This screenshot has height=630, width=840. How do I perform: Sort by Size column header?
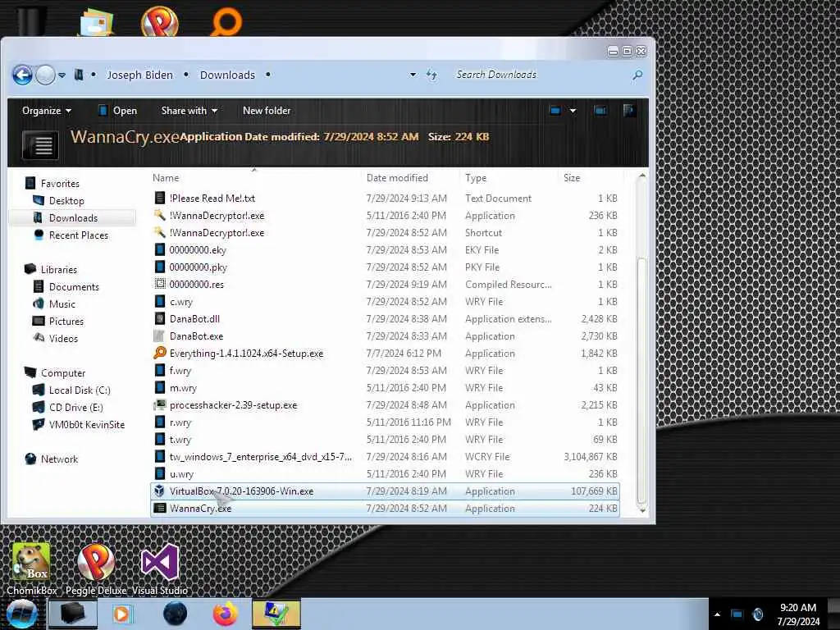[572, 178]
